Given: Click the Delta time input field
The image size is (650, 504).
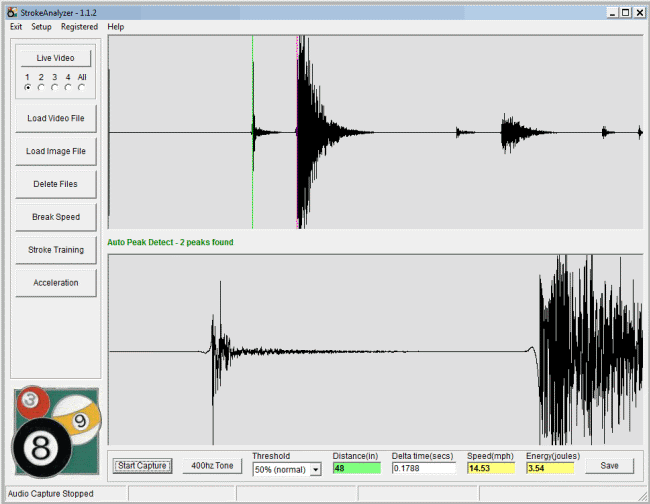Looking at the screenshot, I should [422, 468].
